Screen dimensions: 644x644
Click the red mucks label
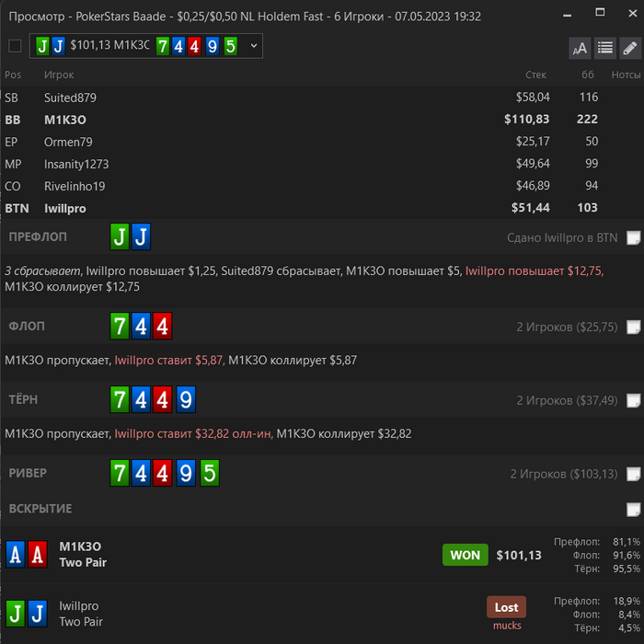point(507,626)
